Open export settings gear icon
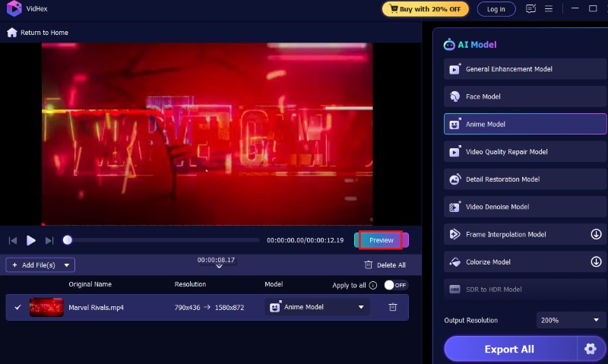Viewport: 608px width, 364px height. (x=591, y=349)
